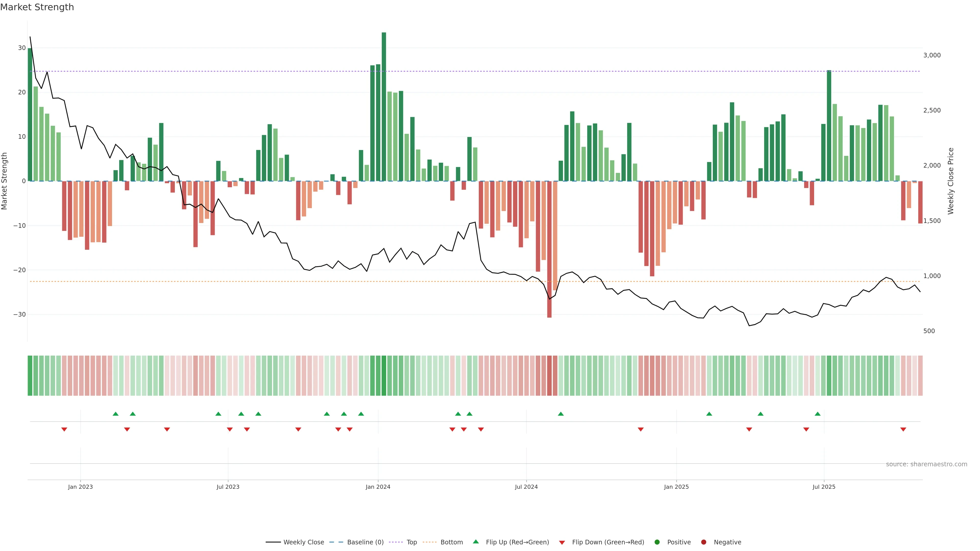Click the flip-up triangle just after Jul 2024
This screenshot has height=551, width=980.
coord(561,414)
